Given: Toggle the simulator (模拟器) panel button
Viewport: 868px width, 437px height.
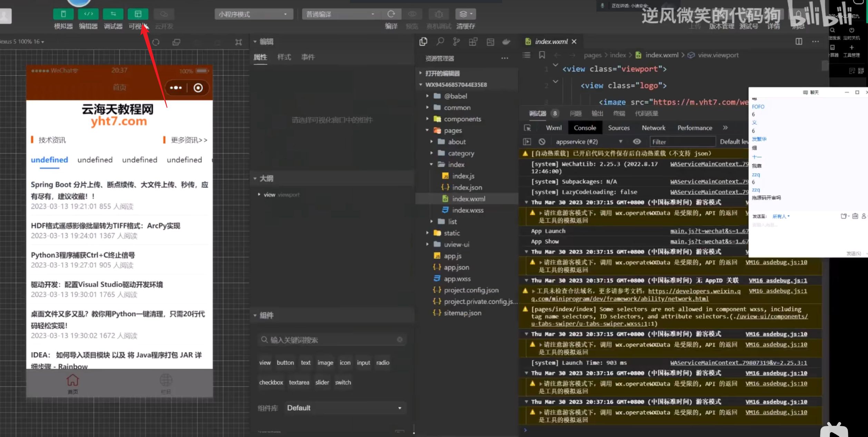Looking at the screenshot, I should 63,14.
